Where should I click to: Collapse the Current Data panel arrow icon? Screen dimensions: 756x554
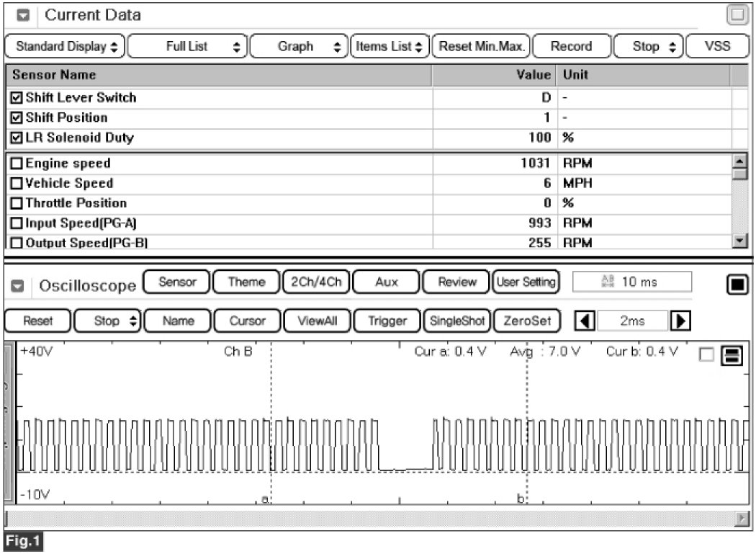pyautogui.click(x=23, y=15)
